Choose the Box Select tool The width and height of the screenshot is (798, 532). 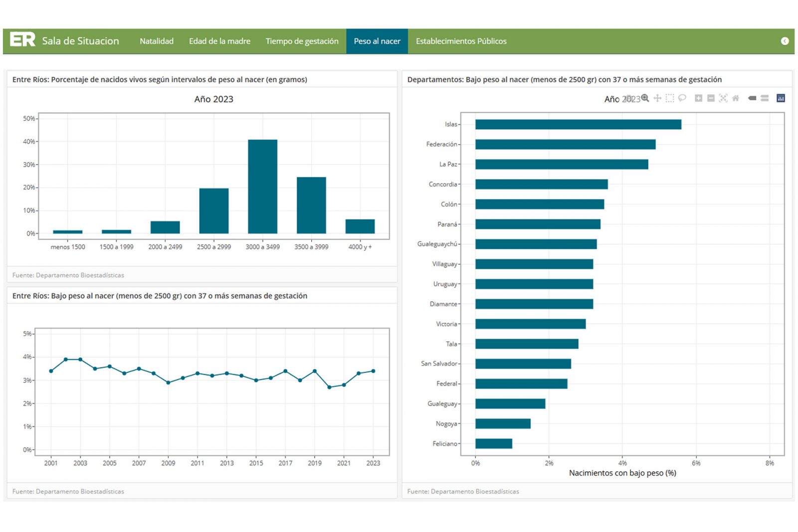click(670, 98)
